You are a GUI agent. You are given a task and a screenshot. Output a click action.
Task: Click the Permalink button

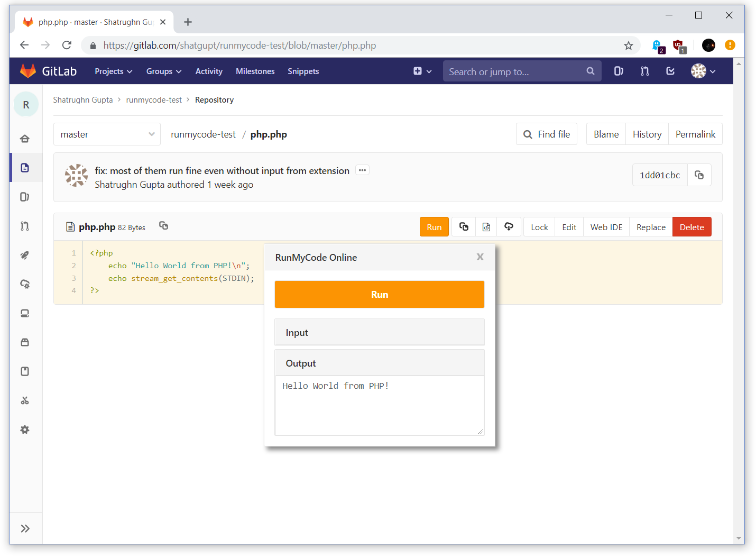click(695, 134)
